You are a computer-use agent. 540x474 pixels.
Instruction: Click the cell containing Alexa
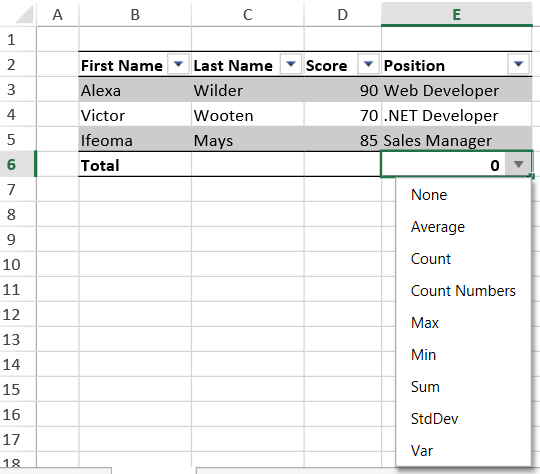pos(135,91)
